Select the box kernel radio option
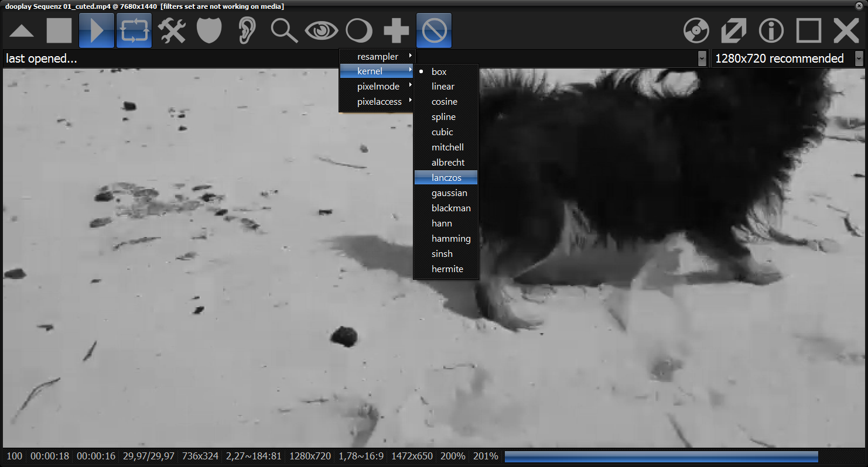The width and height of the screenshot is (868, 467). click(439, 72)
